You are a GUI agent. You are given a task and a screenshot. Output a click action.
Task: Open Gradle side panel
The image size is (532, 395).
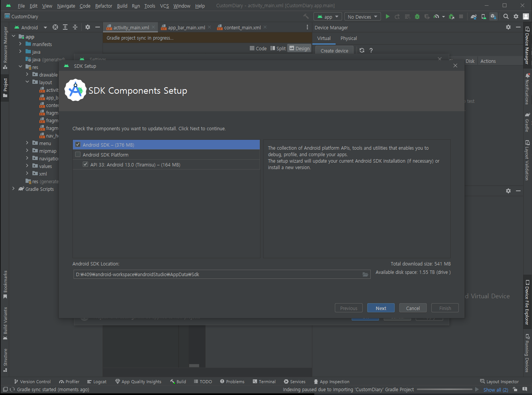[x=527, y=123]
